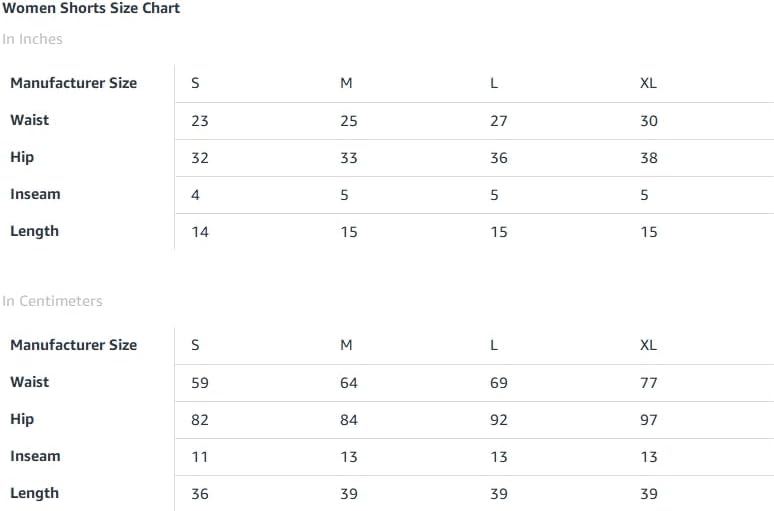Click the M column header in centimeters table
The image size is (774, 511).
[347, 345]
